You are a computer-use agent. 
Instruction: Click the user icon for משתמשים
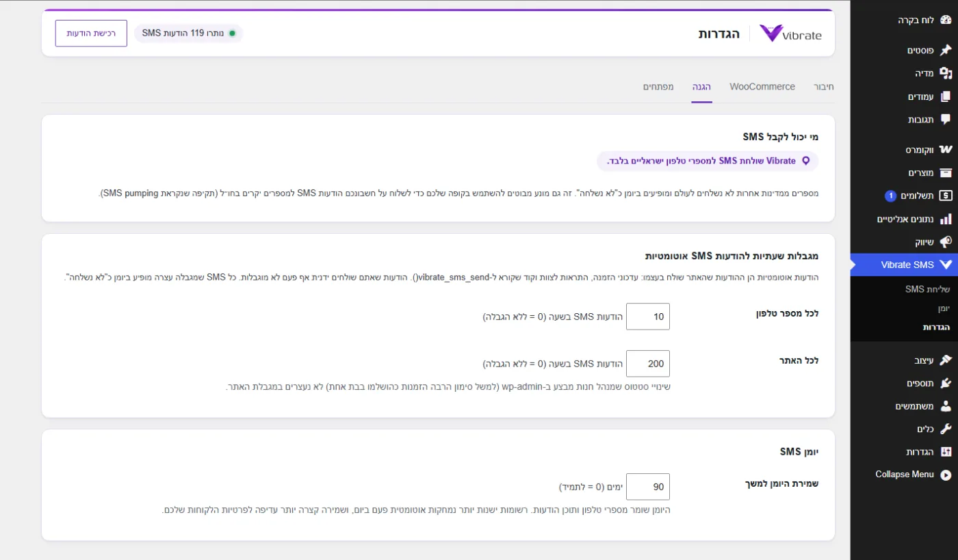coord(946,406)
